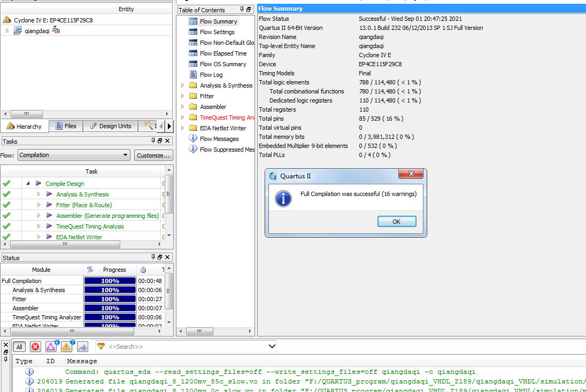This screenshot has height=392, width=586.
Task: Pin the Tasks panel
Action: (153, 141)
